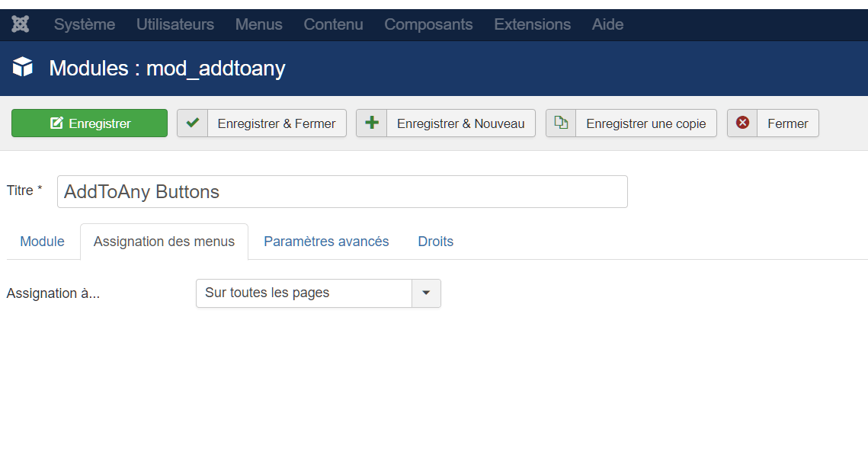868x461 pixels.
Task: Click the Enregistrer & Fermer text button
Action: point(277,123)
